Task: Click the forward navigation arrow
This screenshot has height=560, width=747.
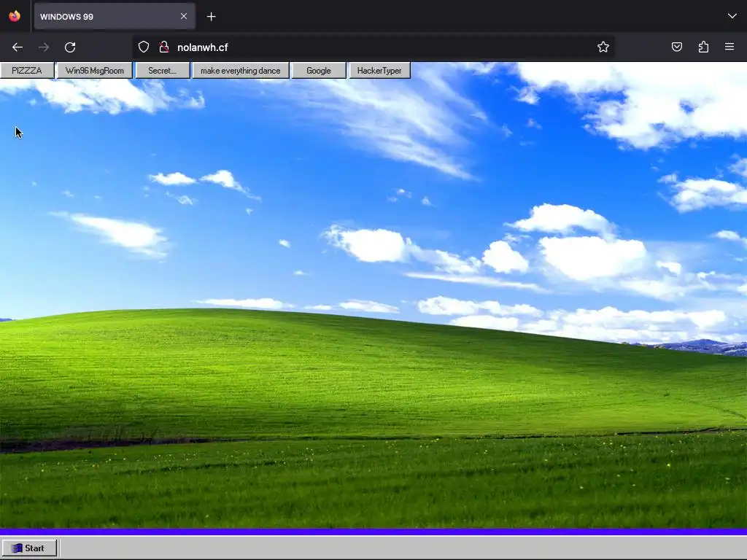Action: tap(44, 47)
